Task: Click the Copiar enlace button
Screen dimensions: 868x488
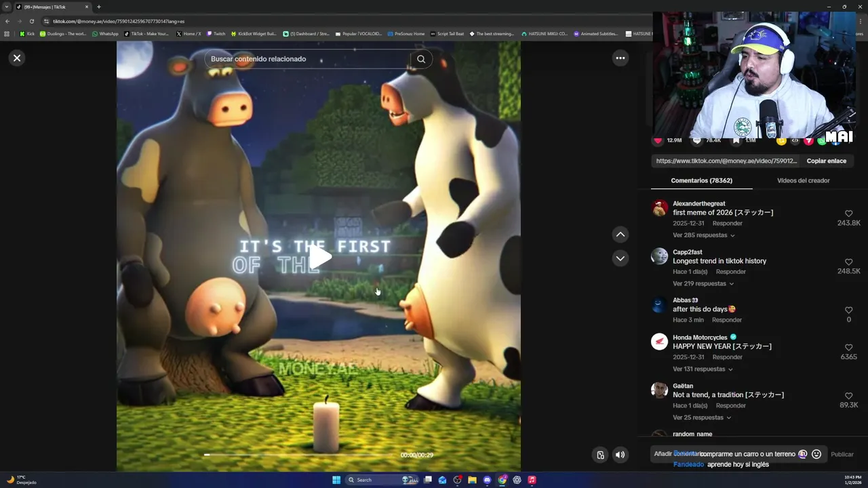Action: [x=826, y=161]
